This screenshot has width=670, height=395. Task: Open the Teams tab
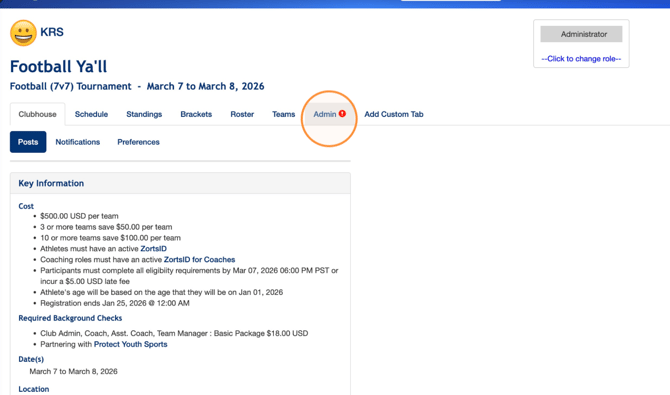pyautogui.click(x=284, y=114)
